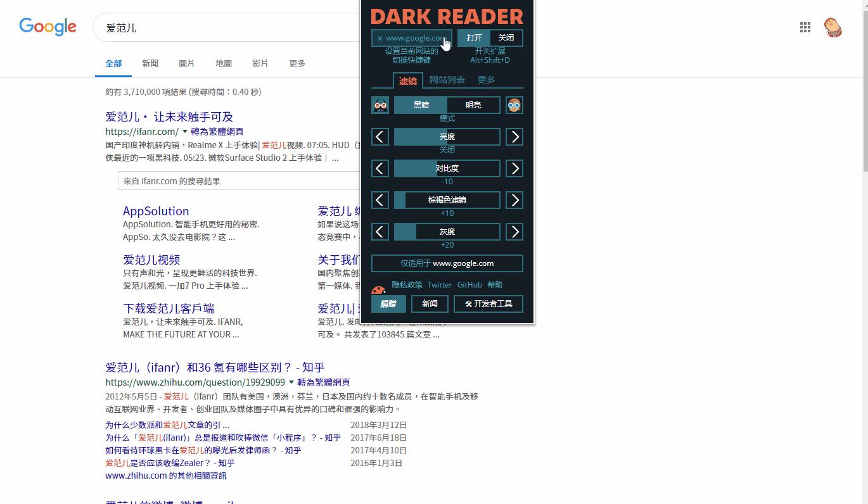Screen dimensions: 868x504
Task: Select the 明亮 mode option
Action: coord(473,105)
